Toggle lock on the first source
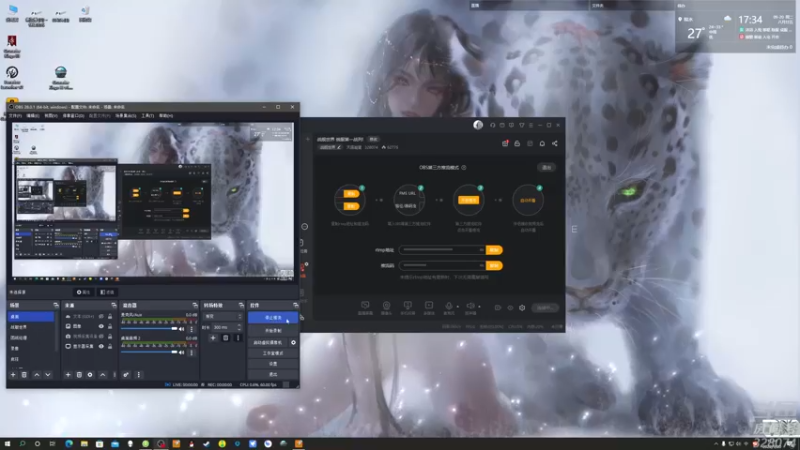800x450 pixels. click(x=110, y=317)
